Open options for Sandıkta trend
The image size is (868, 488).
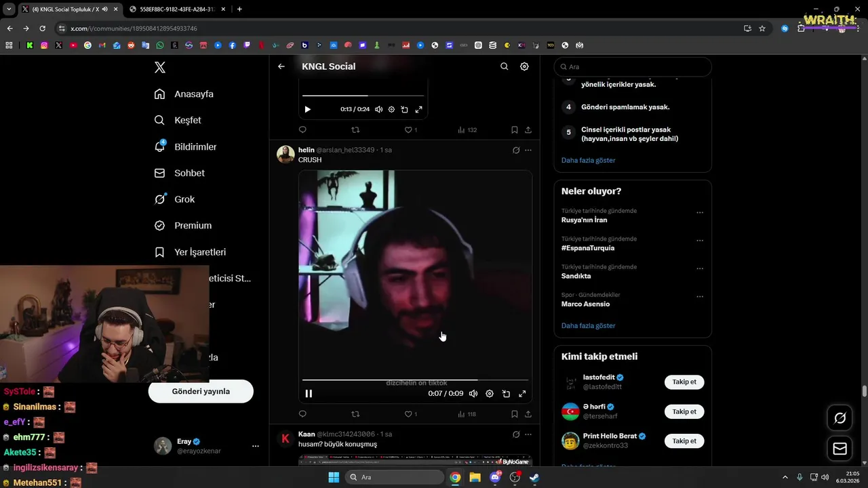coord(700,269)
